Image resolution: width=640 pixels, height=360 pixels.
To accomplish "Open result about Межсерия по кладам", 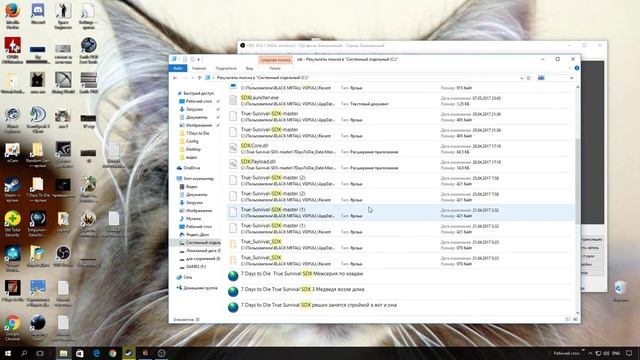I will tap(302, 274).
